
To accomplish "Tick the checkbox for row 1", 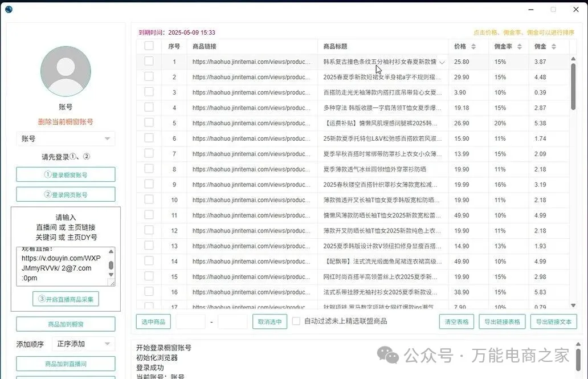I will coord(149,61).
